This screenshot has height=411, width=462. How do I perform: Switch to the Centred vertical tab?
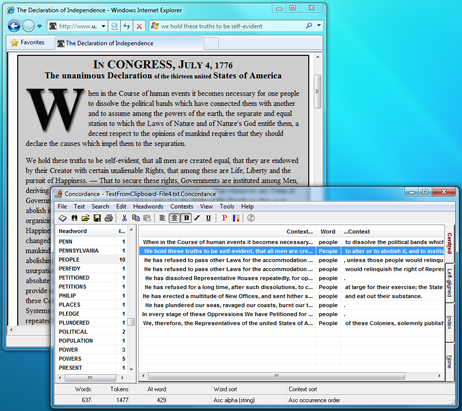[449, 243]
